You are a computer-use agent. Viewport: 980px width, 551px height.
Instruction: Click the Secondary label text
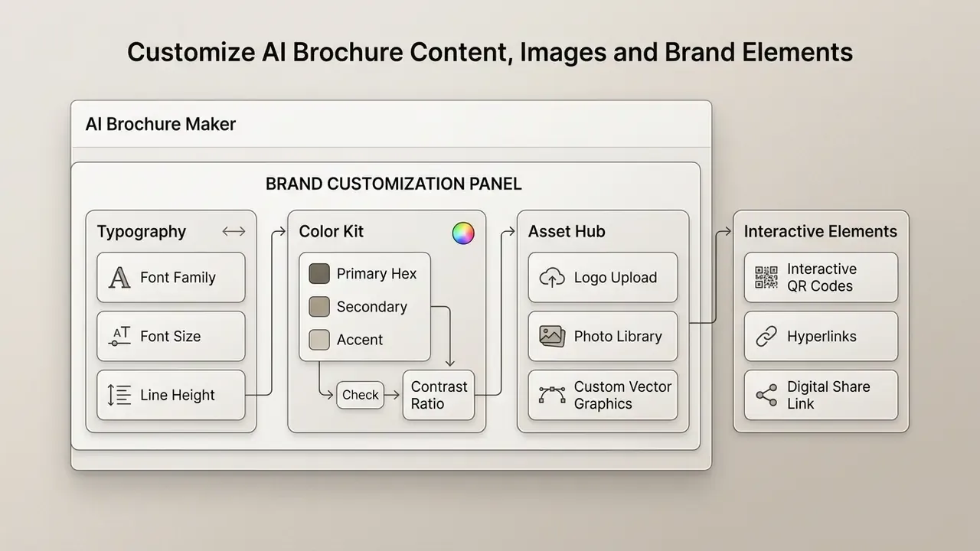click(x=372, y=307)
